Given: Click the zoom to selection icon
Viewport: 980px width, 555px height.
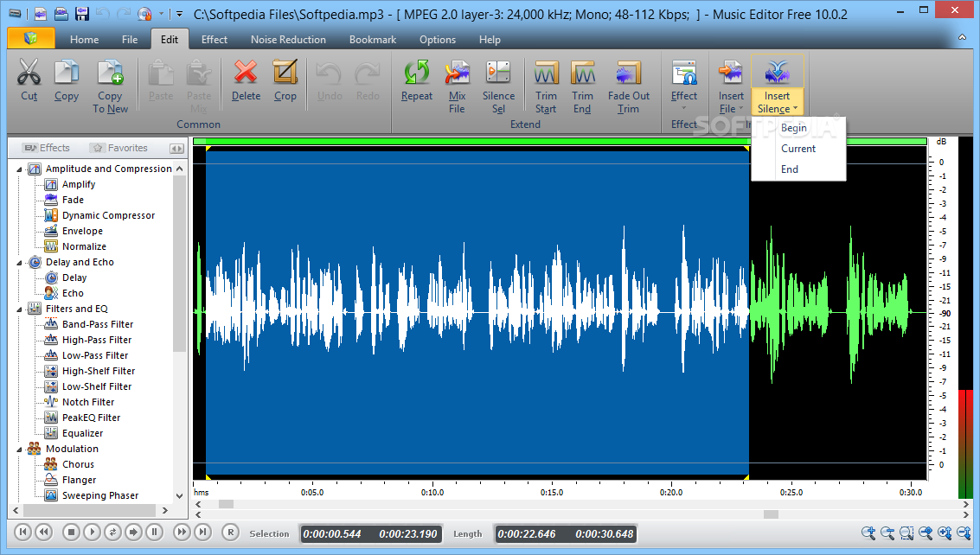Looking at the screenshot, I should click(x=906, y=533).
